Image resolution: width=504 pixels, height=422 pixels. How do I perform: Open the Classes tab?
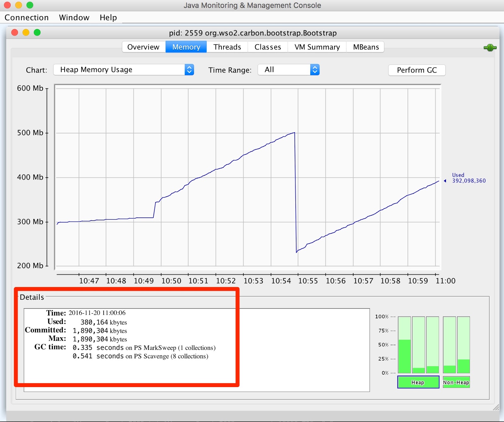click(268, 47)
